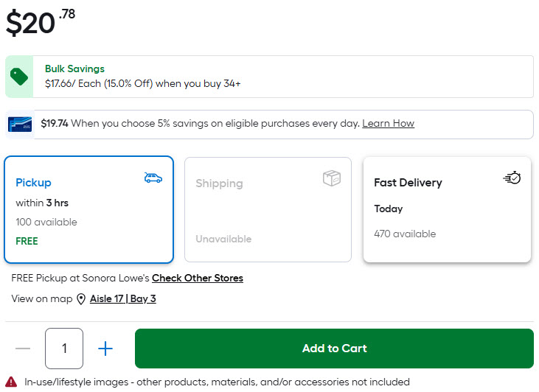Click Check Other Stores link
Viewport: 539px width, 392px height.
click(197, 279)
